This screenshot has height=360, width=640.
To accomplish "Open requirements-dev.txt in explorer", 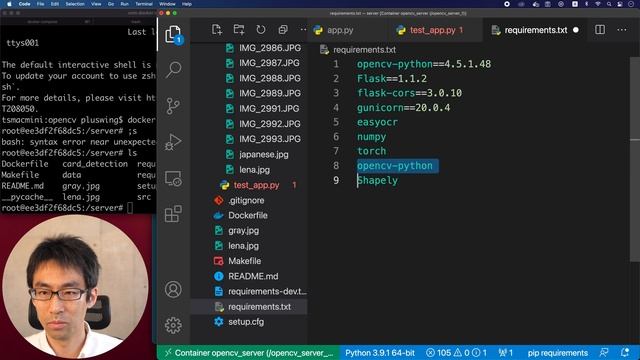I will point(267,291).
